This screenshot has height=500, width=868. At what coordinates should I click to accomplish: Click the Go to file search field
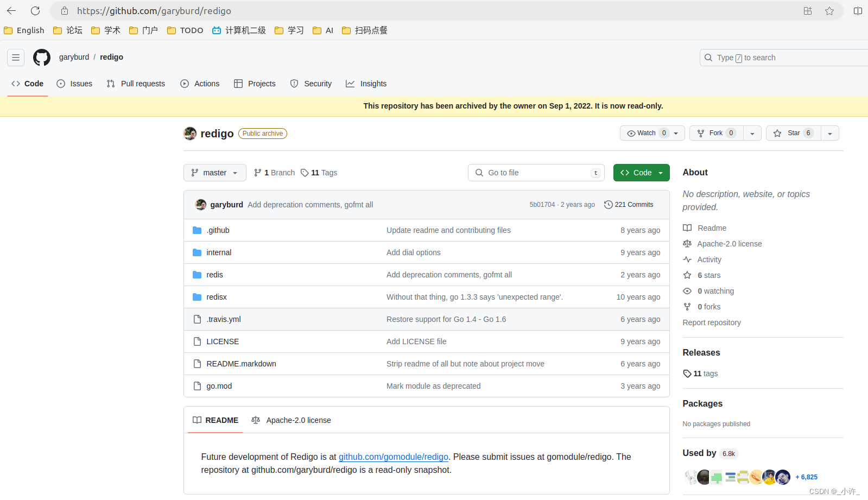coord(536,173)
